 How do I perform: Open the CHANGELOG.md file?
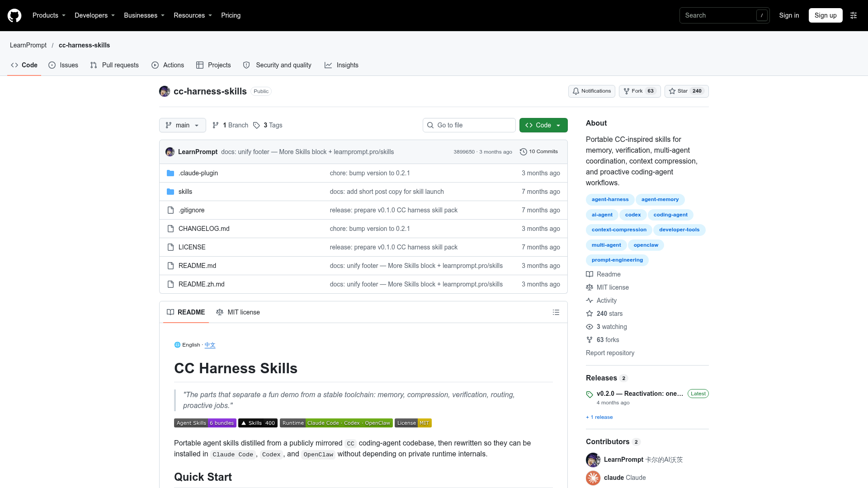[x=204, y=229]
